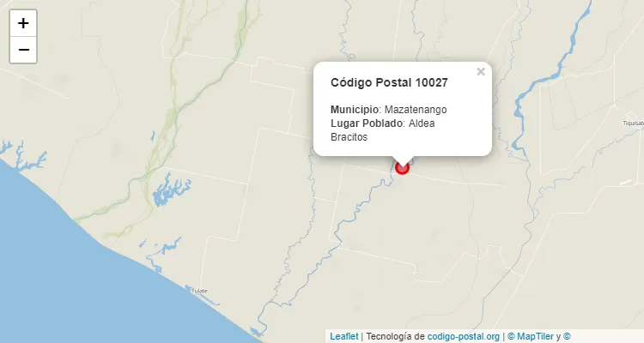Click the Tiquisate town label
The width and height of the screenshot is (644, 343).
633,123
